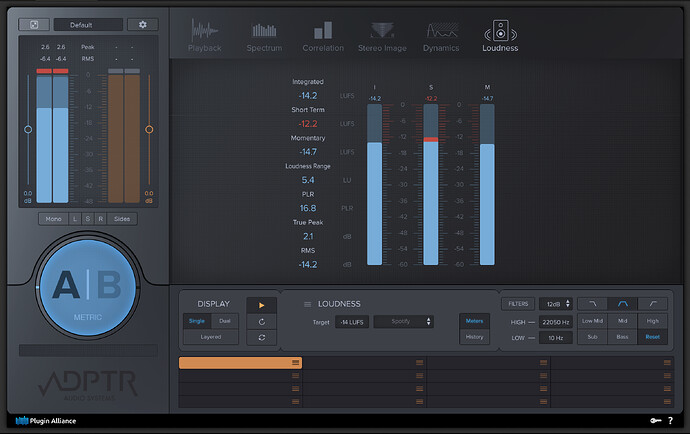
Task: Select Dual display mode
Action: 225,321
